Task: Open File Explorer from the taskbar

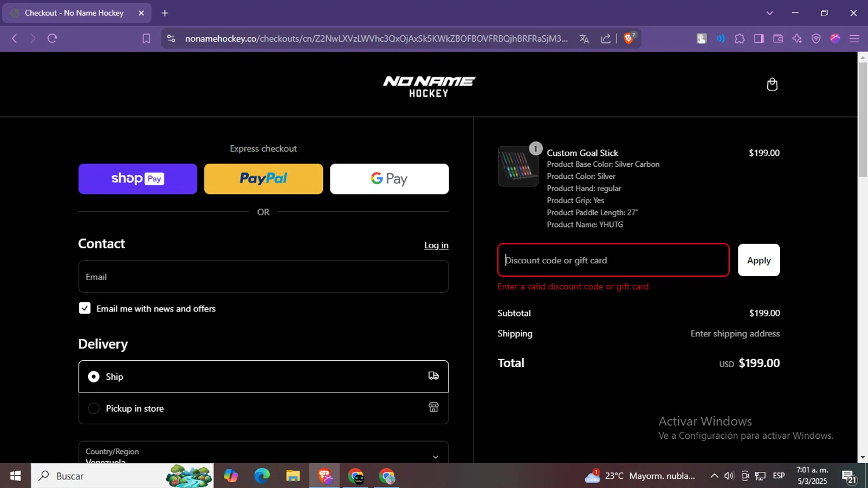Action: pyautogui.click(x=293, y=476)
